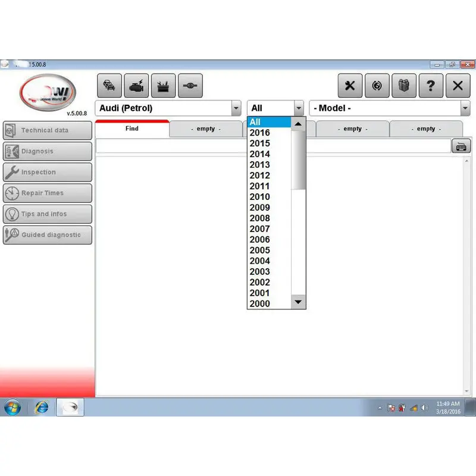
Task: Choose 2006 in the year list
Action: point(270,240)
